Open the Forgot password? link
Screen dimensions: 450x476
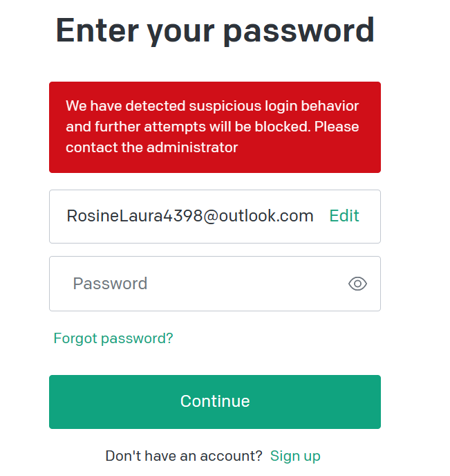(x=113, y=338)
